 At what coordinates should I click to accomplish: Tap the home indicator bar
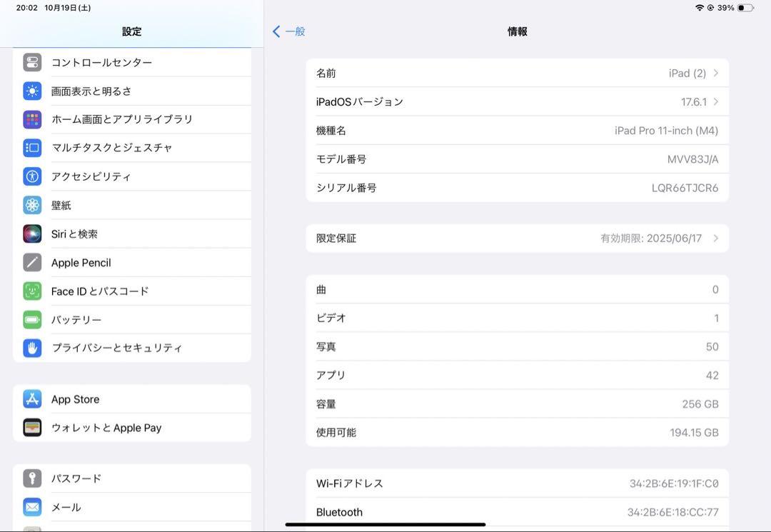pos(385,525)
